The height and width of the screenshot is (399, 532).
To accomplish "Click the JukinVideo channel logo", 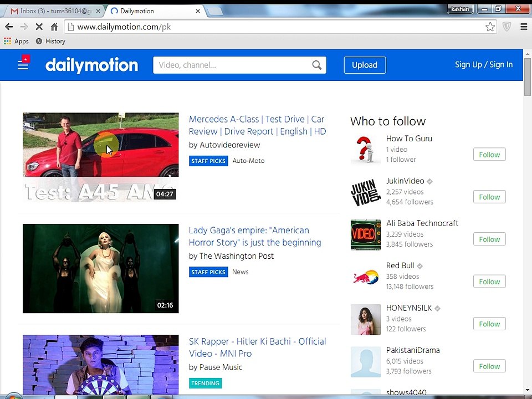I will [365, 192].
